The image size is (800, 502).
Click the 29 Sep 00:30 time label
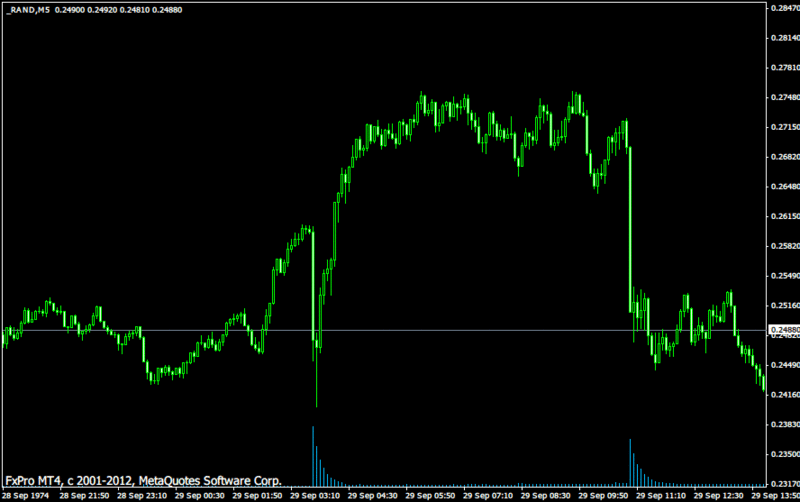[x=199, y=496]
